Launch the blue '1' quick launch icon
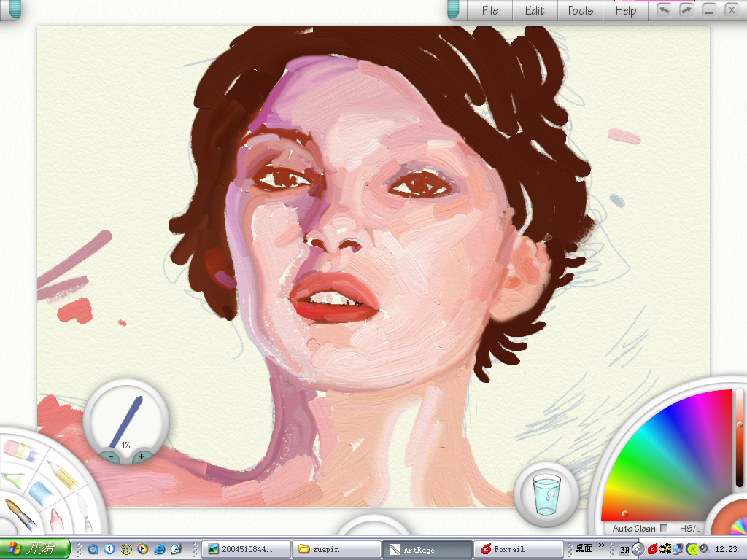Viewport: 747px width, 560px height. 109,549
